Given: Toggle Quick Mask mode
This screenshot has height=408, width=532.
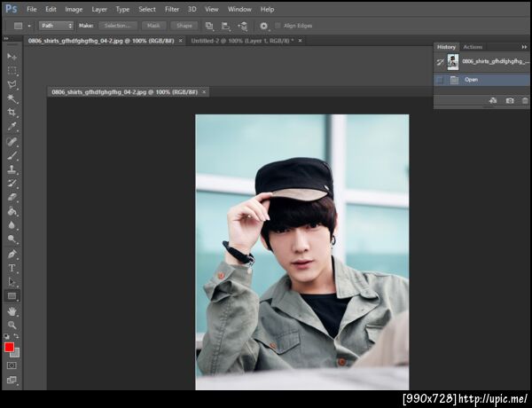Looking at the screenshot, I should 12,365.
